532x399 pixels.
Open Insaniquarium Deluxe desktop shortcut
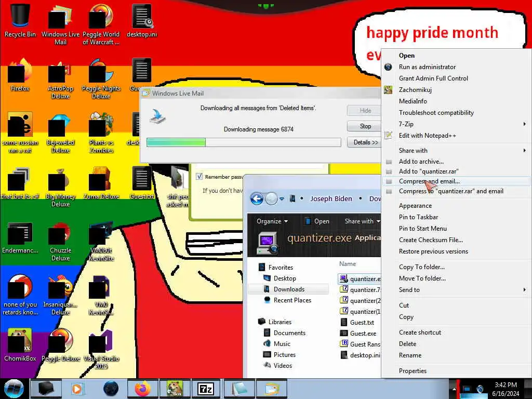coord(60,295)
